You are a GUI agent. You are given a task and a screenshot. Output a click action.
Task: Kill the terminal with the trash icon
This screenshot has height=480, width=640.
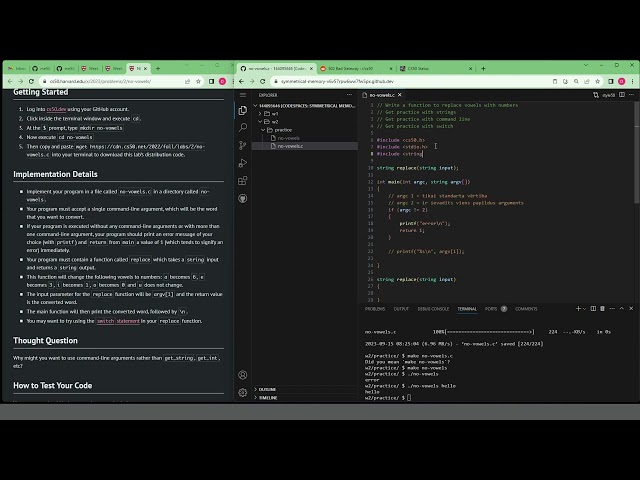pos(602,309)
